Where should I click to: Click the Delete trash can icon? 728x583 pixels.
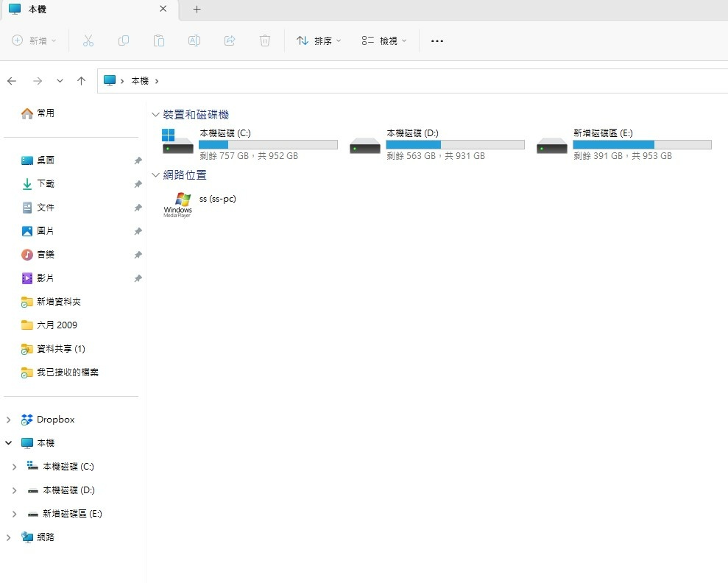click(265, 40)
